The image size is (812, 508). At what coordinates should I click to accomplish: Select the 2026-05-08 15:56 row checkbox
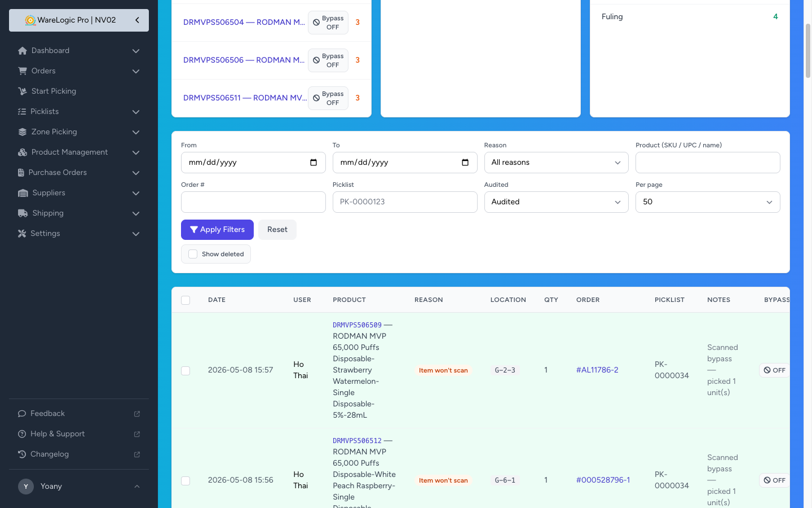pyautogui.click(x=186, y=481)
